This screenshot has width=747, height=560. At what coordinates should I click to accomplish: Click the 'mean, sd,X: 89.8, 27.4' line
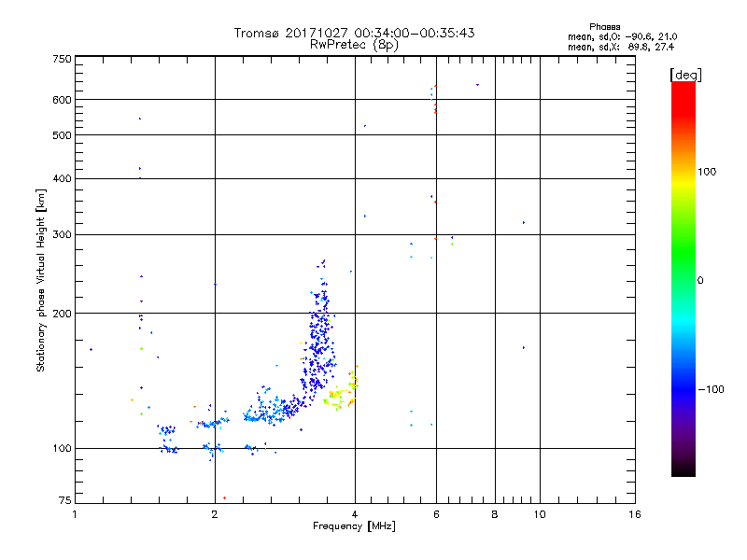(621, 47)
